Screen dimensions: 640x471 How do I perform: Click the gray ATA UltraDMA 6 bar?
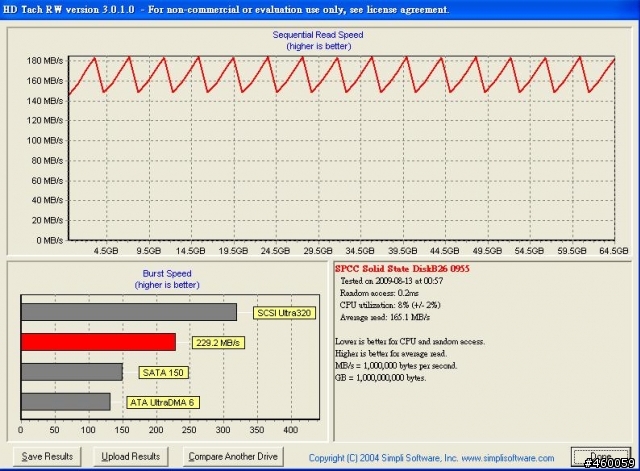[66, 402]
